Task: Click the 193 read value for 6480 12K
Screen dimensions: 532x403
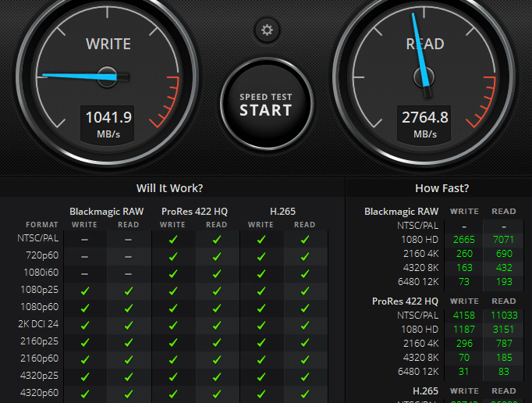Action: point(504,282)
